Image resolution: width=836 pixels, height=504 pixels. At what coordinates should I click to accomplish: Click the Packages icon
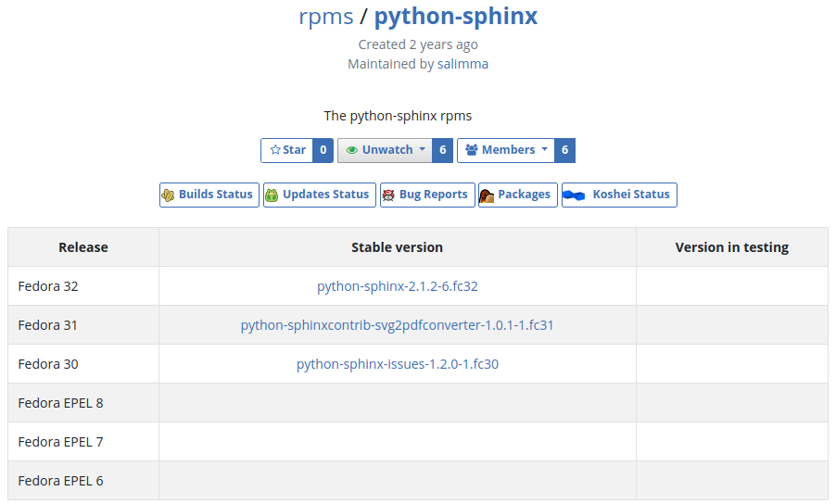(487, 195)
